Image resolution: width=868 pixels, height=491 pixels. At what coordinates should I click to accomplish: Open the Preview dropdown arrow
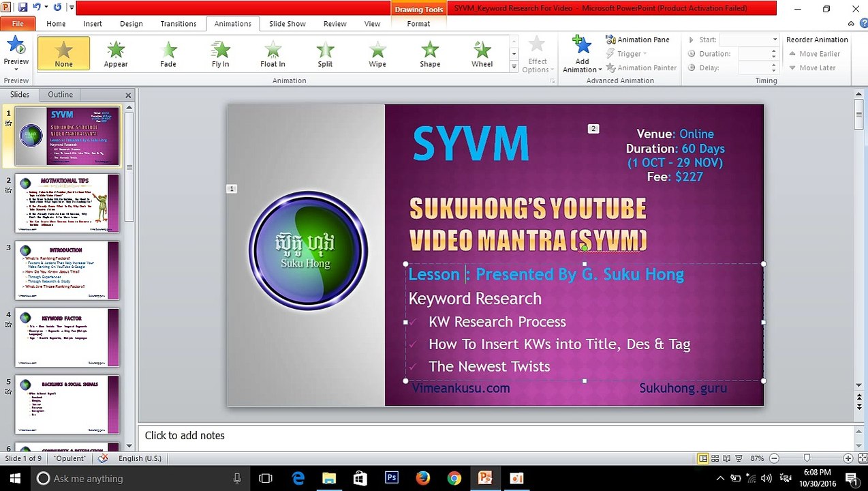pyautogui.click(x=16, y=69)
